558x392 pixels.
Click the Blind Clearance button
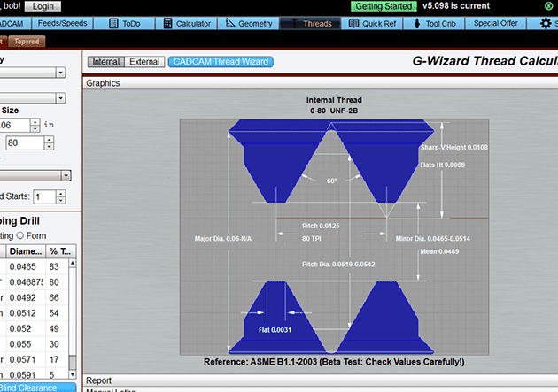(x=38, y=388)
